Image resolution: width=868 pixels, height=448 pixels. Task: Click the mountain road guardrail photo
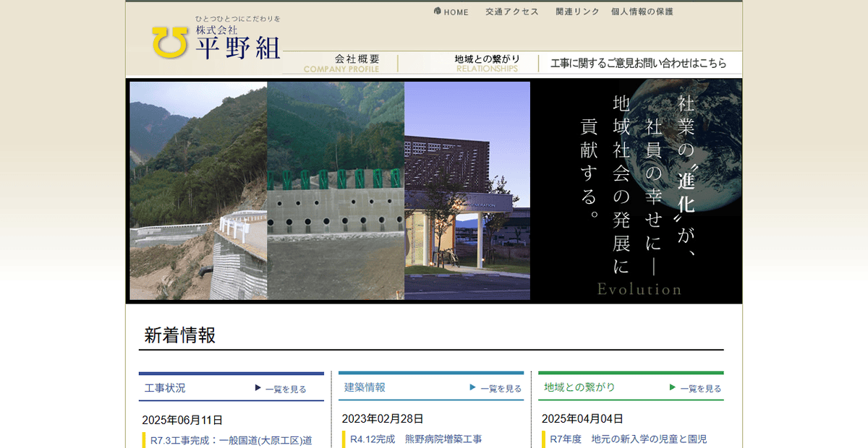(x=198, y=191)
